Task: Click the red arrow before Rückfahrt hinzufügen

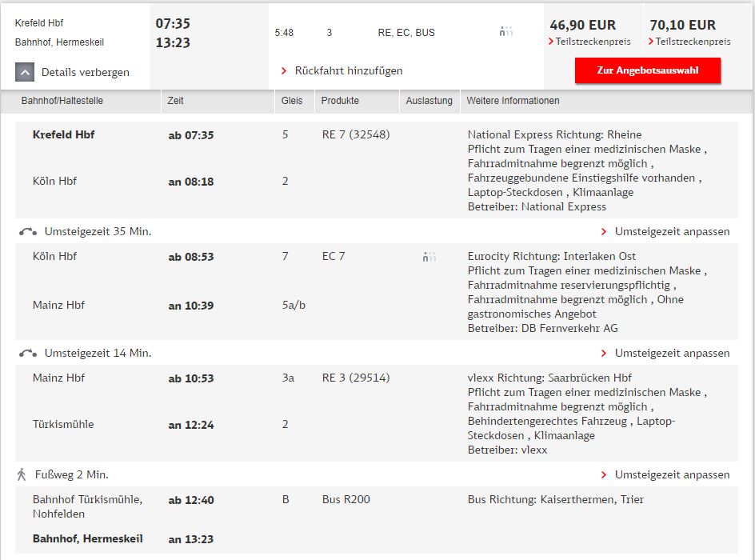Action: pyautogui.click(x=284, y=71)
